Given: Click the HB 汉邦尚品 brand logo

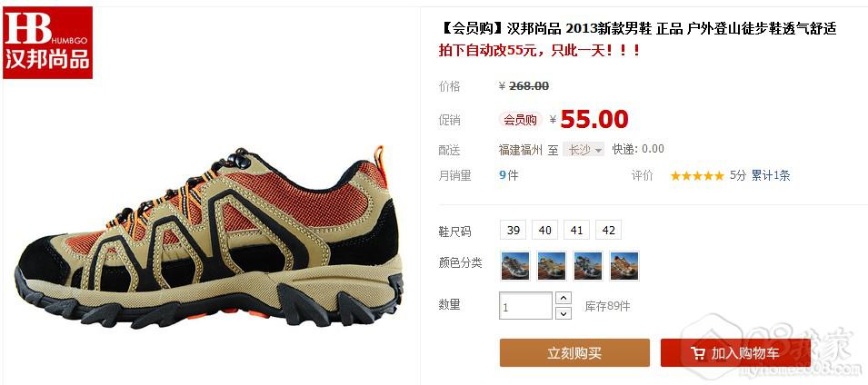Looking at the screenshot, I should click(x=47, y=43).
